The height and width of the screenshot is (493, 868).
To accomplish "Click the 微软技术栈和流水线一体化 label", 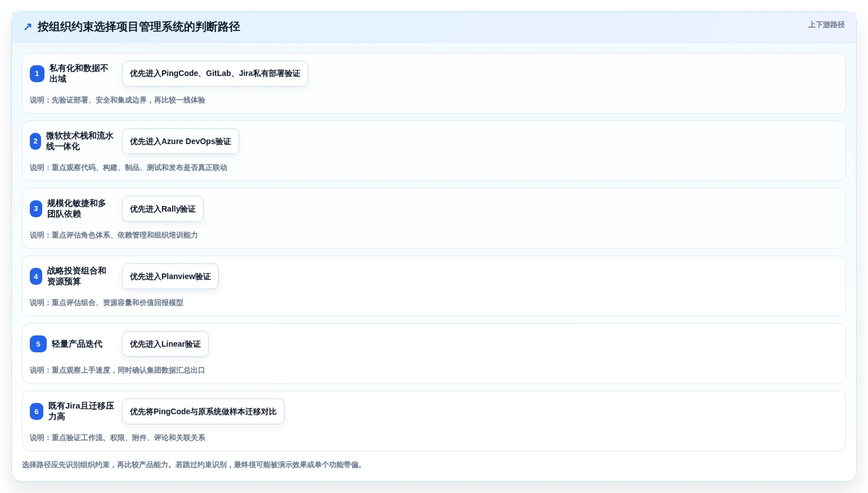I will [x=79, y=141].
